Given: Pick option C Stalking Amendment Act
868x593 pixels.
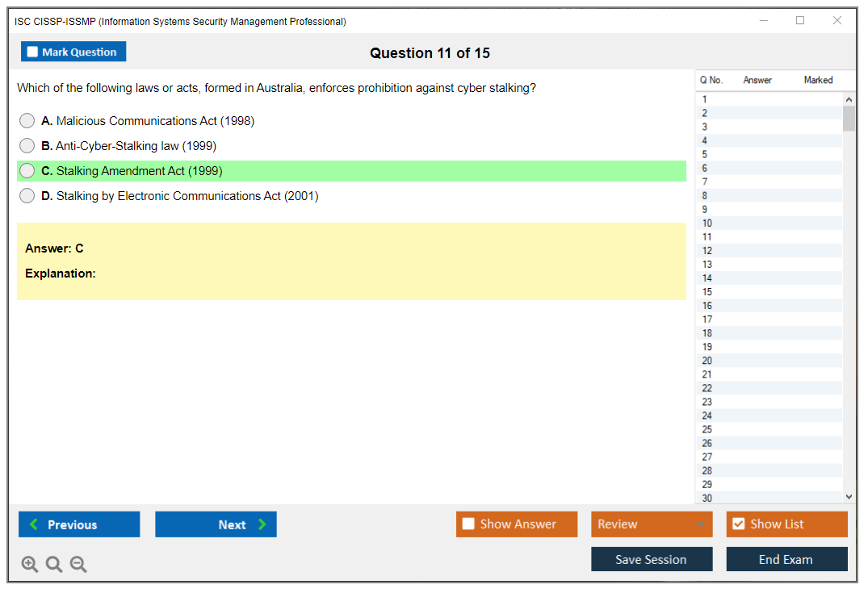Looking at the screenshot, I should pyautogui.click(x=27, y=171).
